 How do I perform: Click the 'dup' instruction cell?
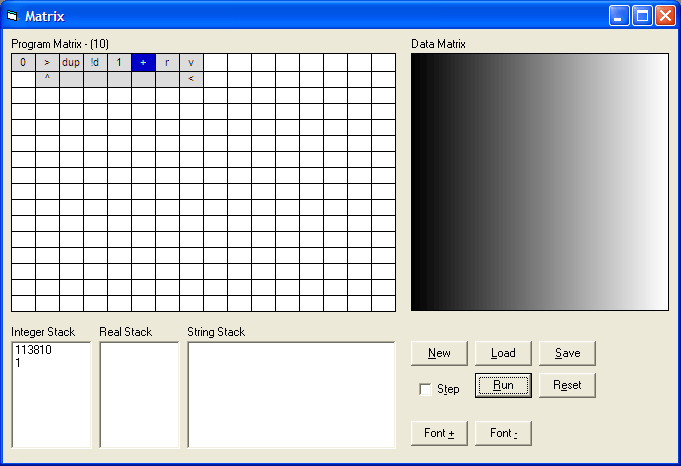point(71,62)
